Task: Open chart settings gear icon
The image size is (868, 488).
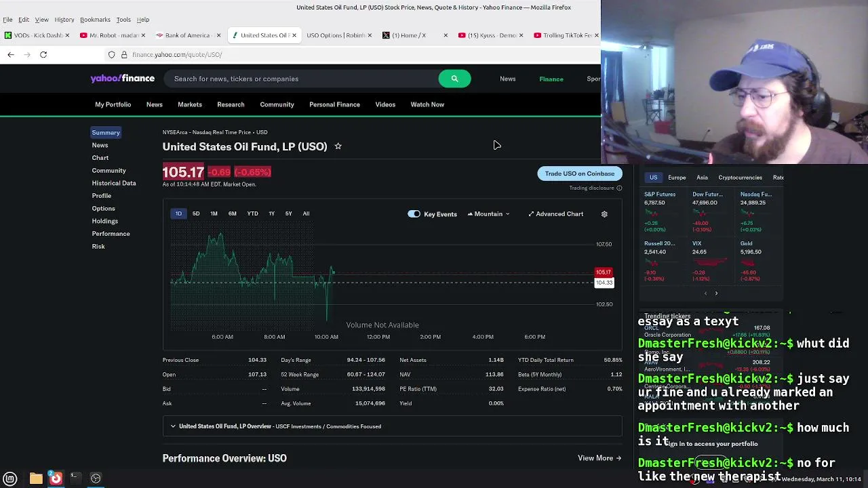Action: (604, 214)
